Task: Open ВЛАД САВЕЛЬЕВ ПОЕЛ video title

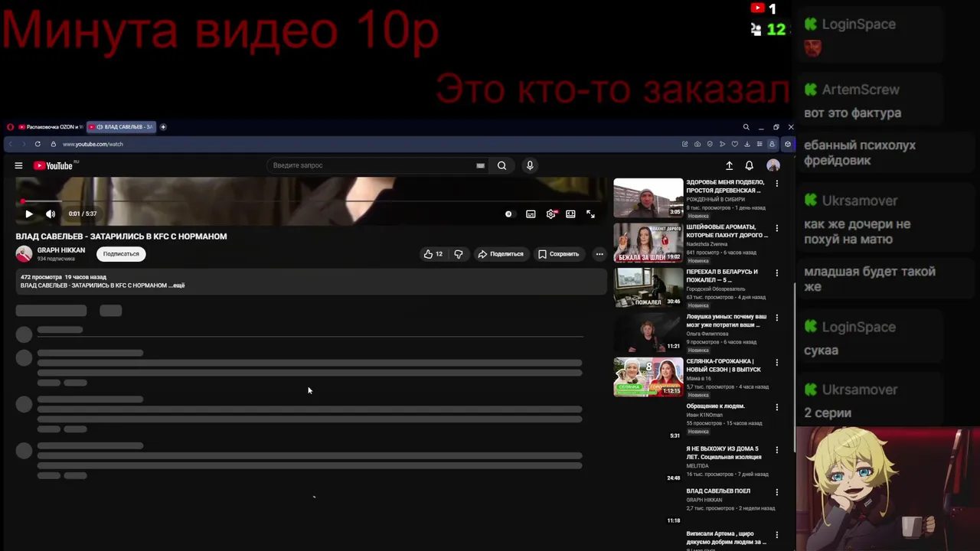Action: coord(718,491)
